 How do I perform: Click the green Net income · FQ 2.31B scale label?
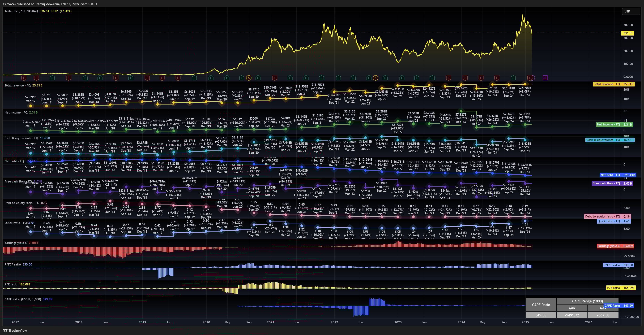[x=615, y=124]
